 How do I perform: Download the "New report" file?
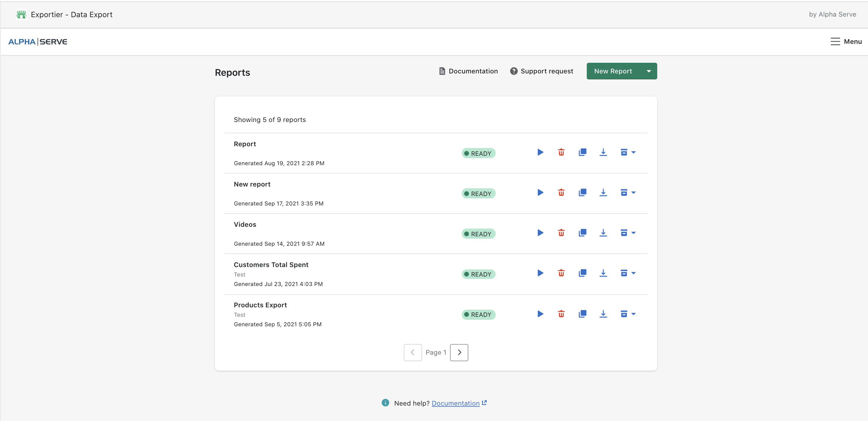click(x=603, y=192)
